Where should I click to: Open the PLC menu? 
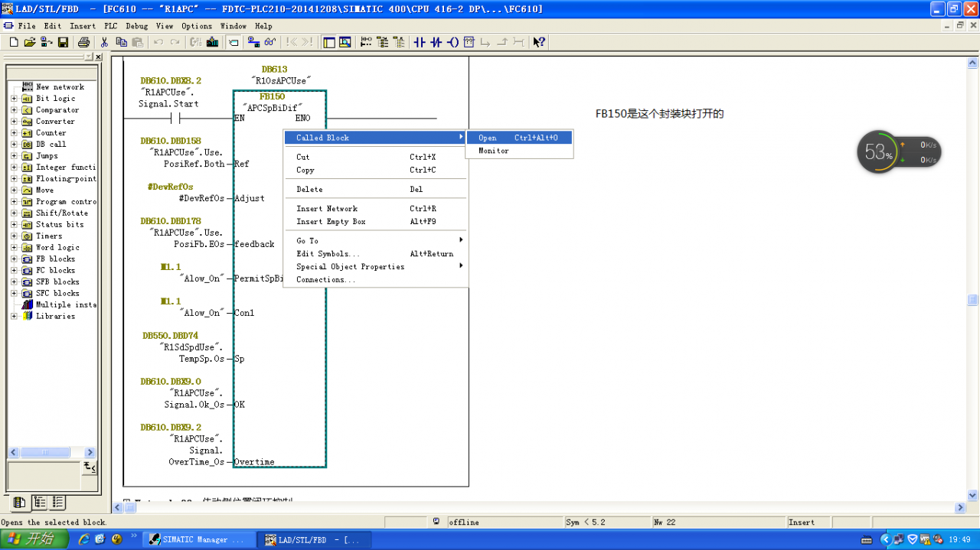[x=111, y=26]
